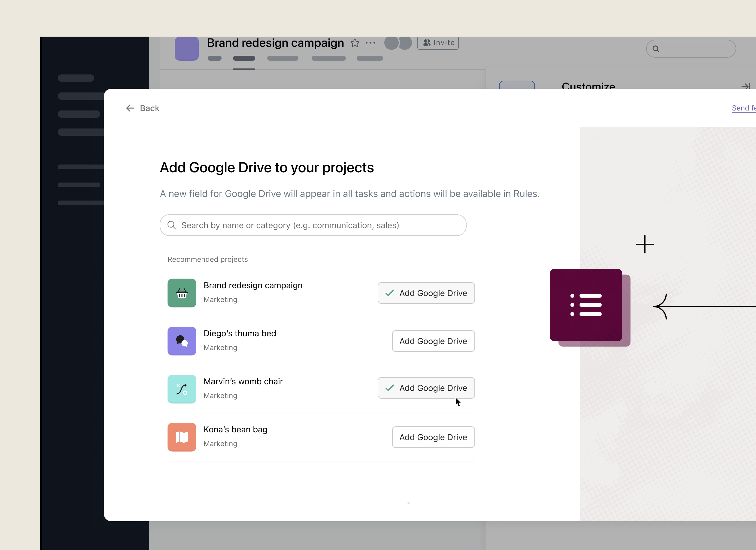Click the Kona's bean bag project name
Viewport: 756px width, 550px height.
(235, 429)
